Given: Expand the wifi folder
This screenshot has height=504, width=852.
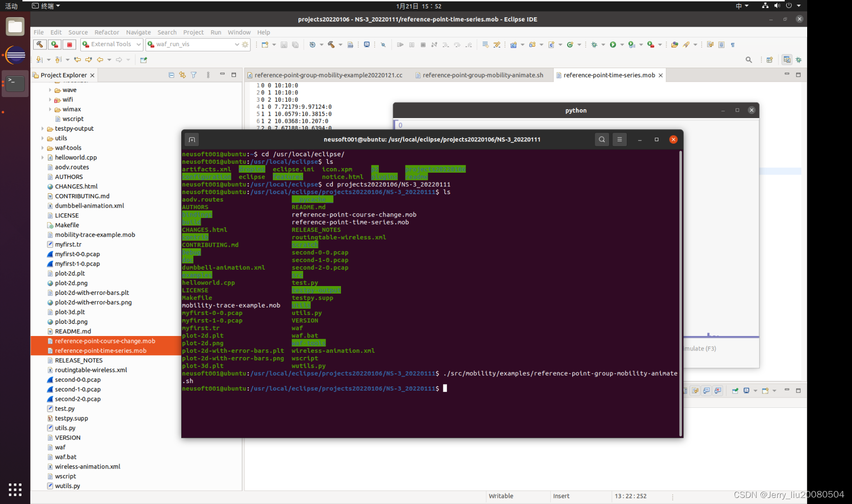Looking at the screenshot, I should 50,99.
